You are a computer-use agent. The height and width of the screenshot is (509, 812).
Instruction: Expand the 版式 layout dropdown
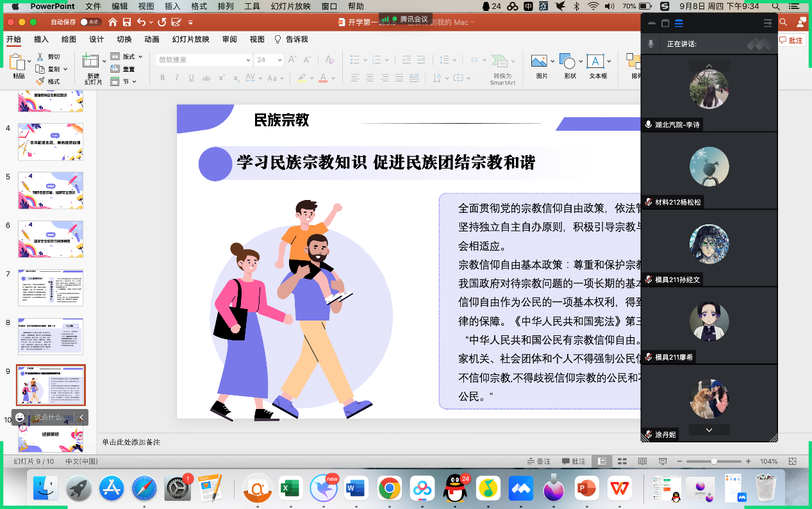click(x=126, y=57)
